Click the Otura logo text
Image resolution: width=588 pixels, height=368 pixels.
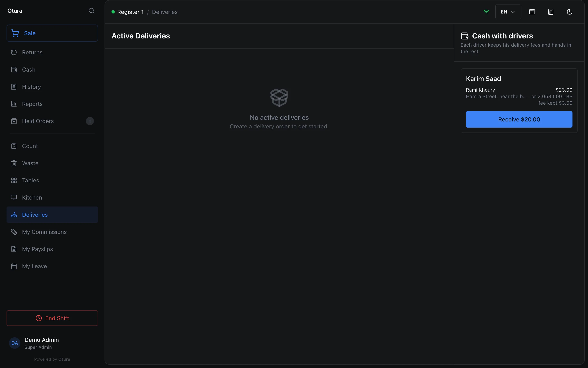tap(15, 11)
